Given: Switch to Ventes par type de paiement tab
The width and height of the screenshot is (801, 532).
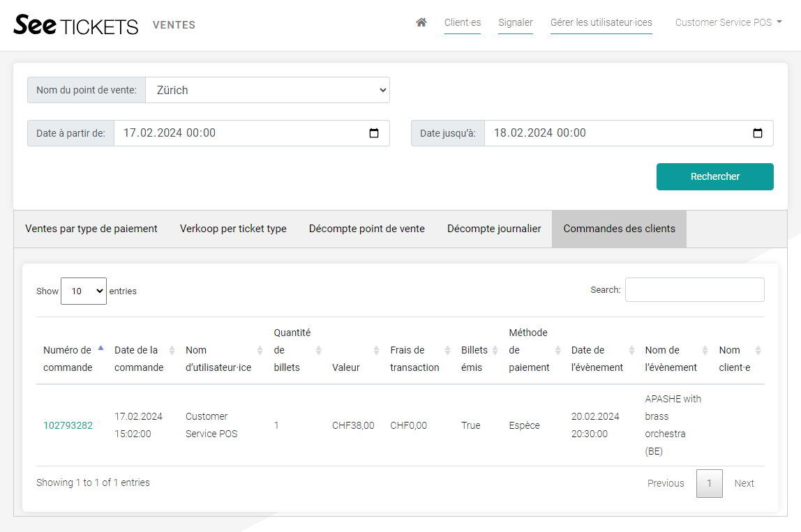Looking at the screenshot, I should coord(91,229).
